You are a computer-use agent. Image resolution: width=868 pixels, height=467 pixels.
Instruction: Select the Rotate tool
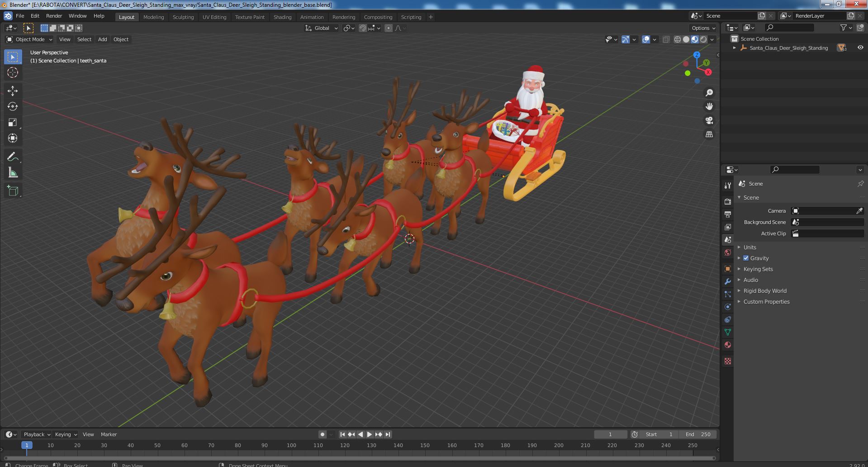point(13,107)
